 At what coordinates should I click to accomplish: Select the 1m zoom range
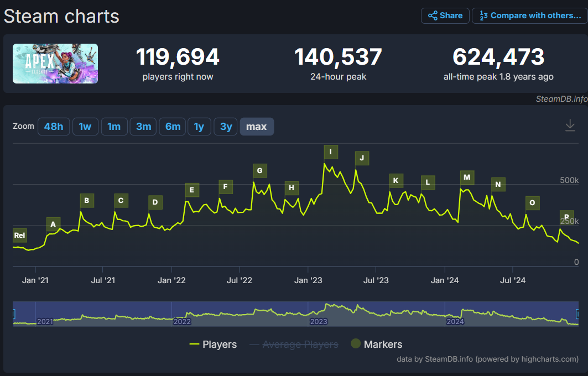tap(114, 127)
